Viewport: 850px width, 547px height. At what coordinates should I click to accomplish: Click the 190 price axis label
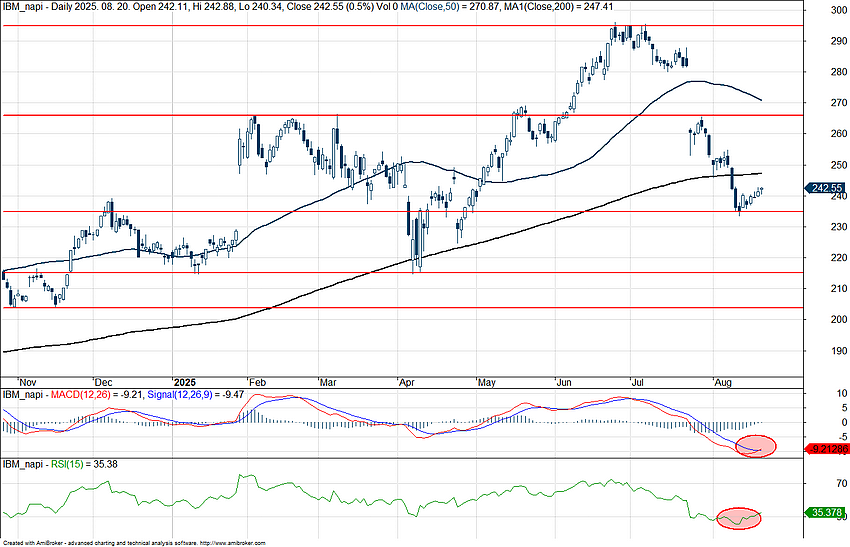click(x=839, y=351)
